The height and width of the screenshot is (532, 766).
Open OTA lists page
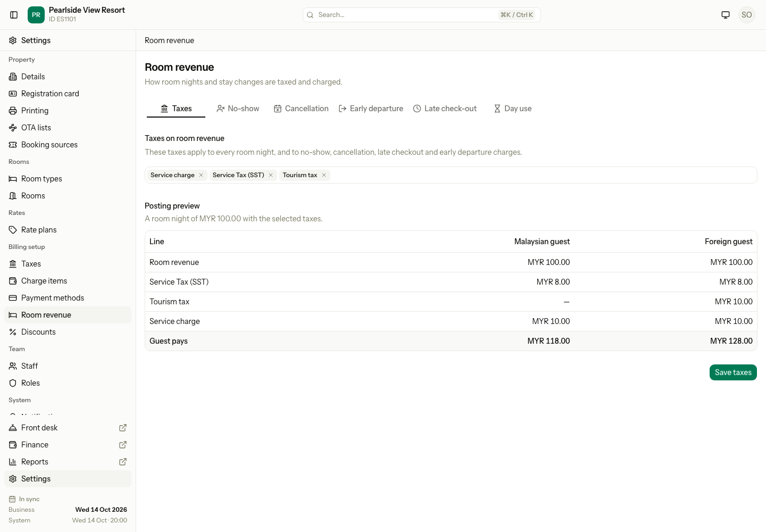[x=68, y=128]
